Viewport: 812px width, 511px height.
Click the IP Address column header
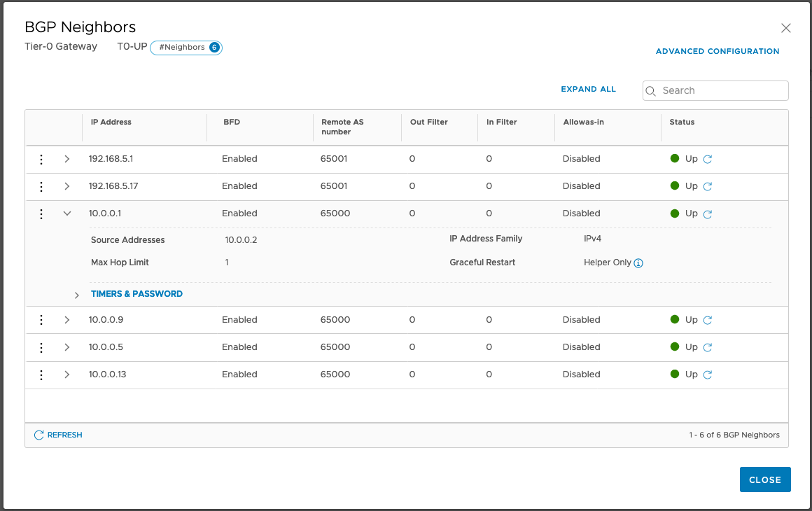click(x=111, y=122)
